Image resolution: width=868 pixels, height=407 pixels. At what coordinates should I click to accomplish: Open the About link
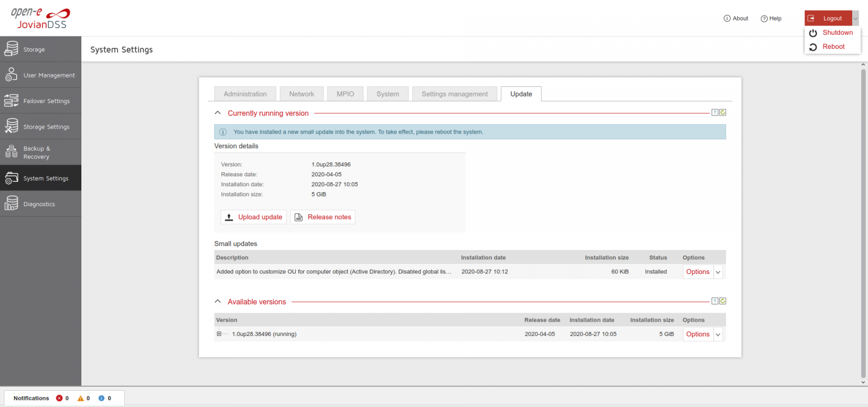(736, 18)
